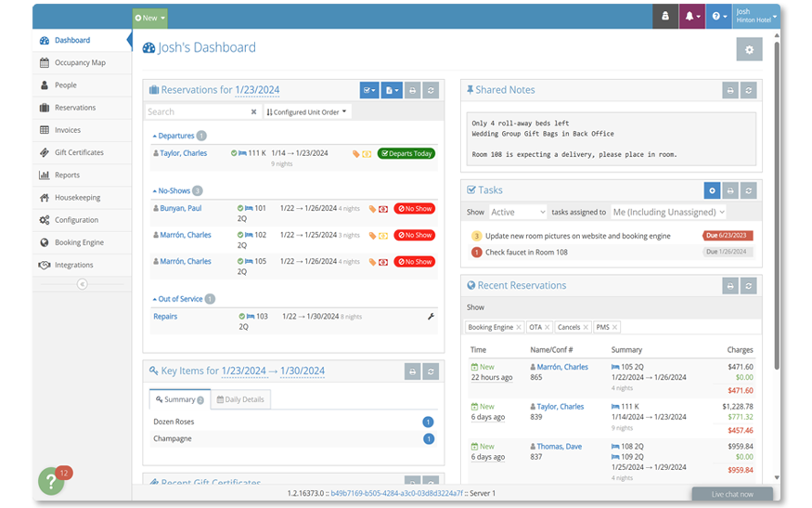
Task: Open People section
Action: (x=82, y=85)
